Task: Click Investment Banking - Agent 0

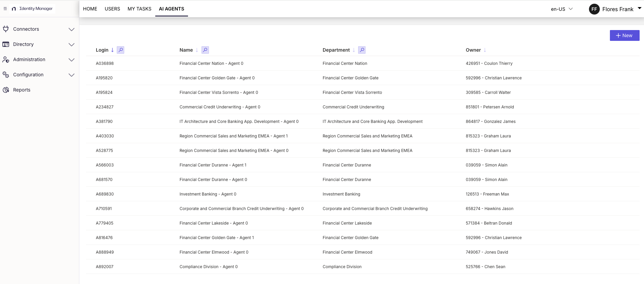Action: pos(208,194)
